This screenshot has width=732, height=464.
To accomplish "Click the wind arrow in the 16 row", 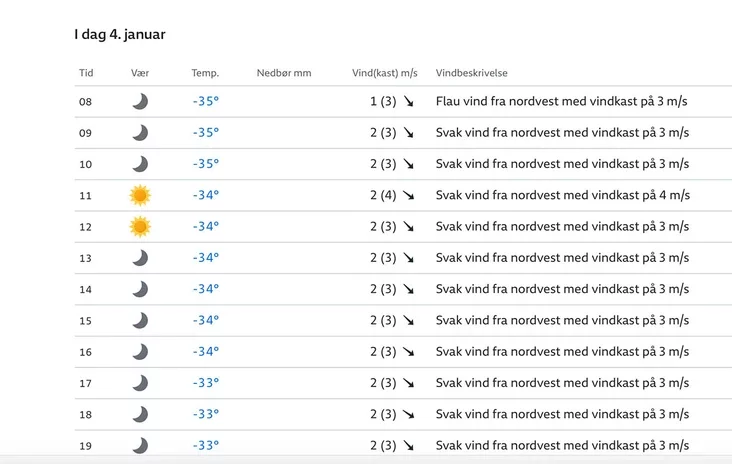I will 408,352.
